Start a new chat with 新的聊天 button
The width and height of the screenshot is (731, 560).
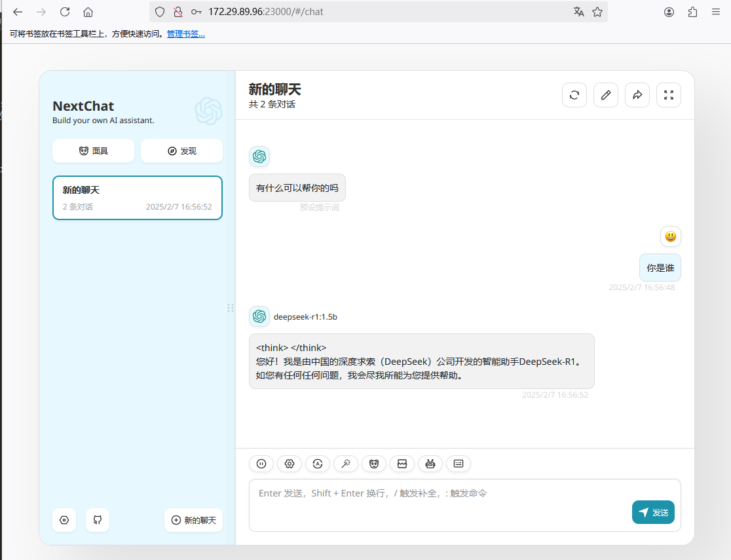193,520
